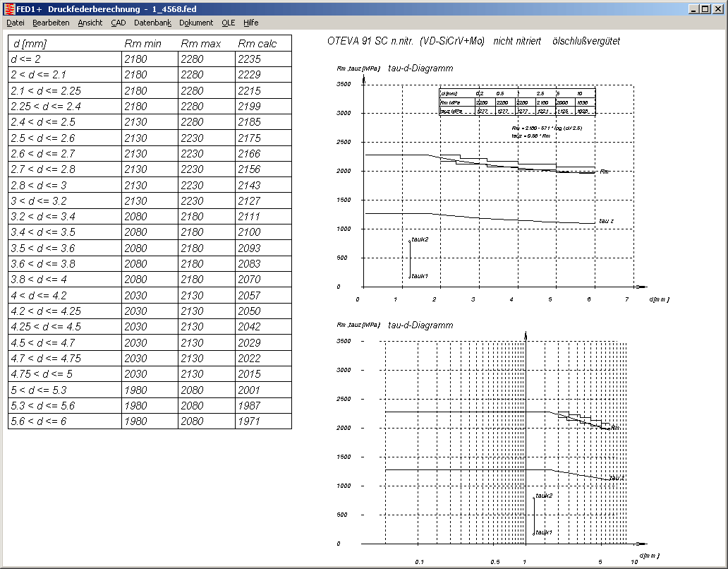Click the Rm calc value 2127
The height and width of the screenshot is (569, 728).
[x=250, y=200]
